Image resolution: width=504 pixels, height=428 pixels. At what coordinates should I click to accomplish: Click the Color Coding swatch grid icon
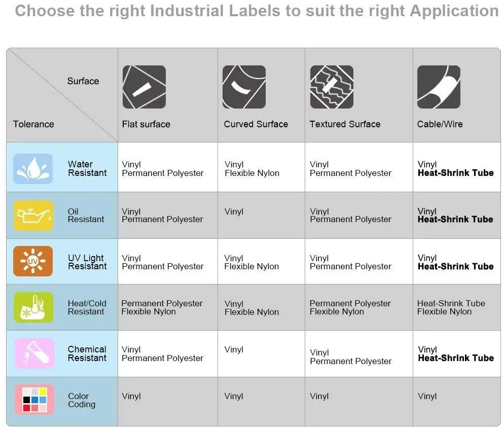(x=34, y=400)
